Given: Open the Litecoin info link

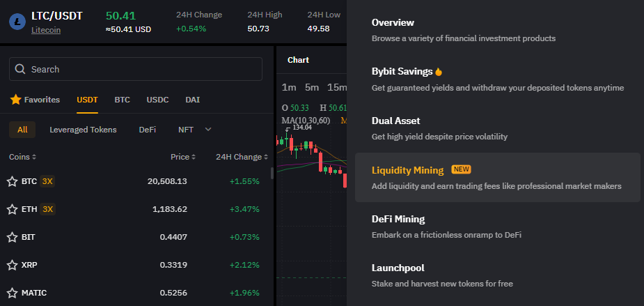Looking at the screenshot, I should tap(46, 30).
